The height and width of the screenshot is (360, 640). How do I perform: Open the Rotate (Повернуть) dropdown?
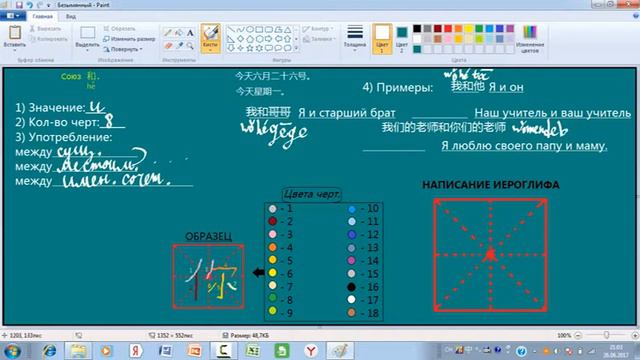click(122, 49)
